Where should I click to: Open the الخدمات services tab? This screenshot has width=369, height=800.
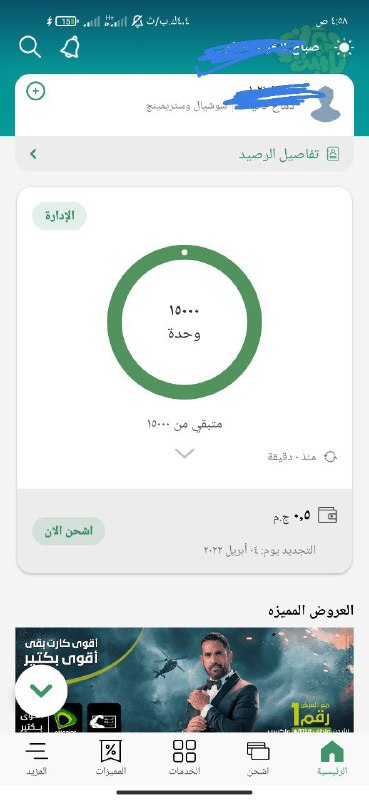(184, 758)
